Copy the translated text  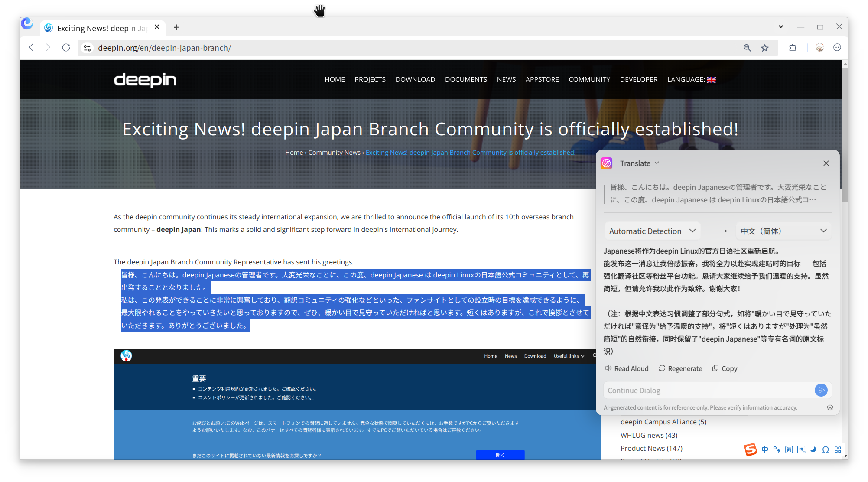coord(725,368)
